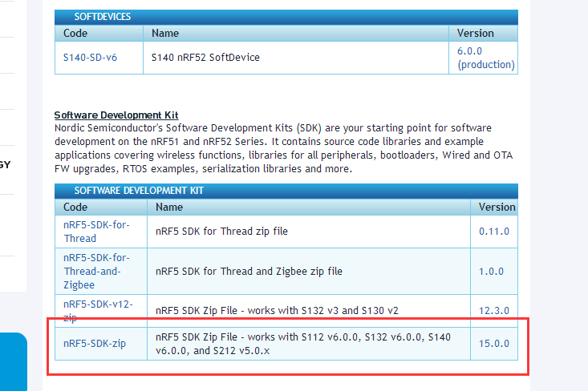The height and width of the screenshot is (391, 588).
Task: Open the nRF5-SDK-v12-zip link
Action: 96,310
